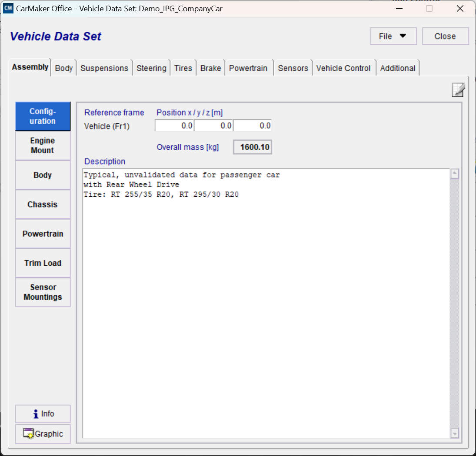The image size is (476, 456).
Task: Switch to the Assembly tab
Action: tap(30, 67)
